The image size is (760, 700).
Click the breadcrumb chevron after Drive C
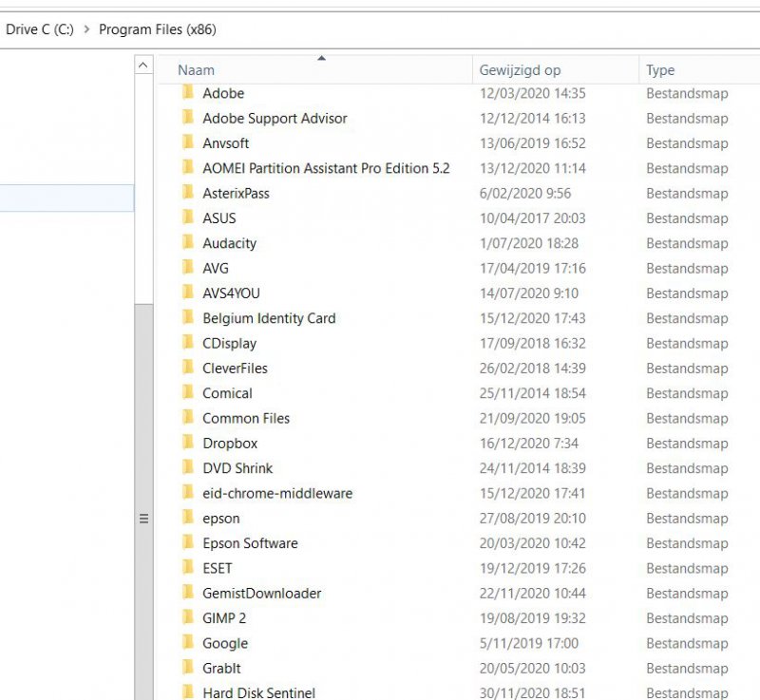coord(86,29)
